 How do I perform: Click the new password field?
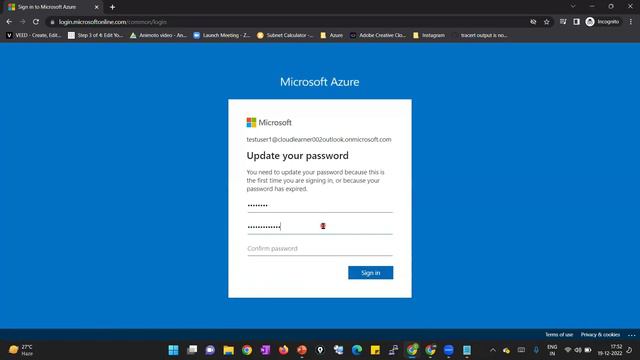320,227
